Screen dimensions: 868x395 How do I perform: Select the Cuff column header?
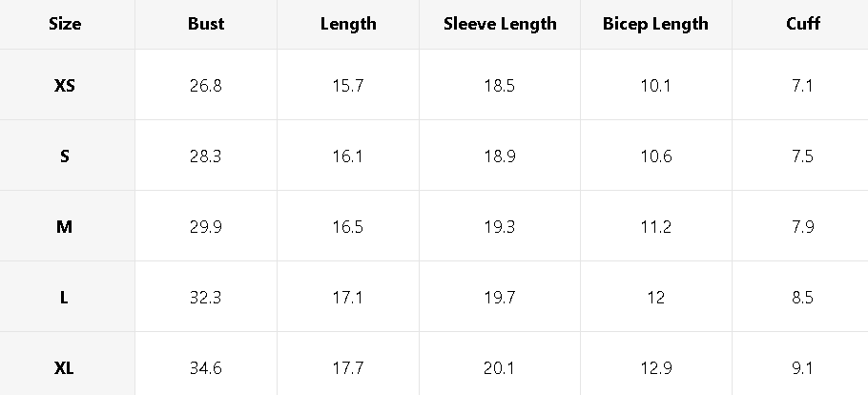802,24
